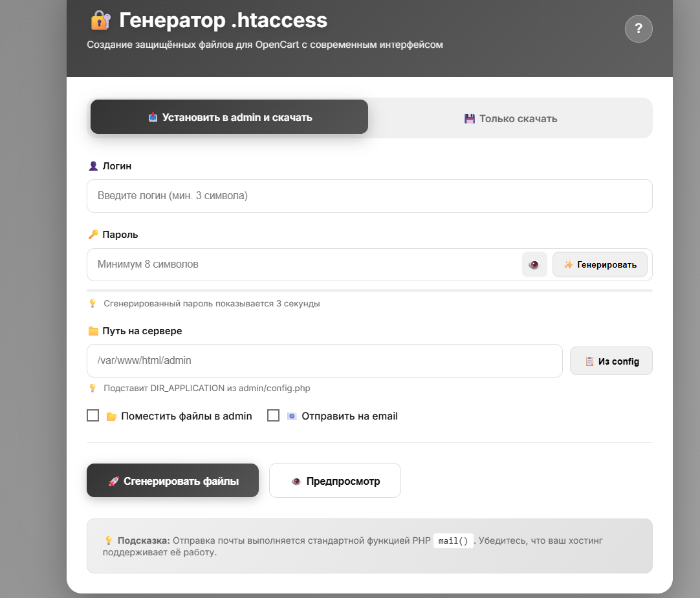Image resolution: width=700 pixels, height=598 pixels.
Task: Click into the Пароль input field
Action: [x=304, y=264]
